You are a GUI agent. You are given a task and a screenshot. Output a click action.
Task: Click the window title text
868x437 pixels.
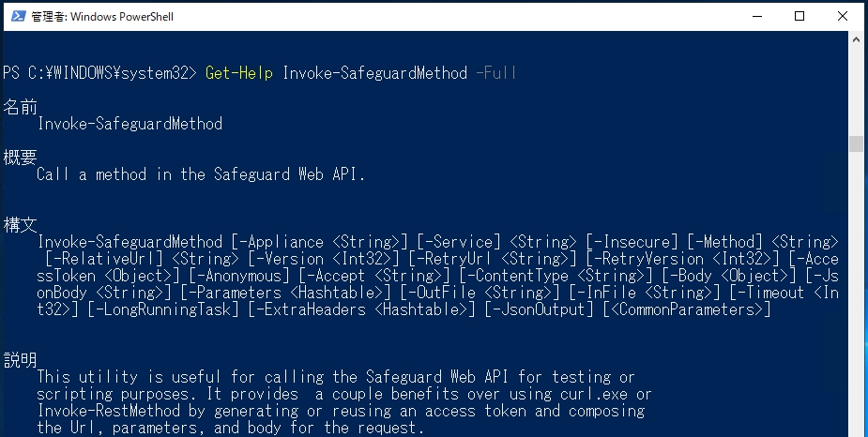pos(102,17)
